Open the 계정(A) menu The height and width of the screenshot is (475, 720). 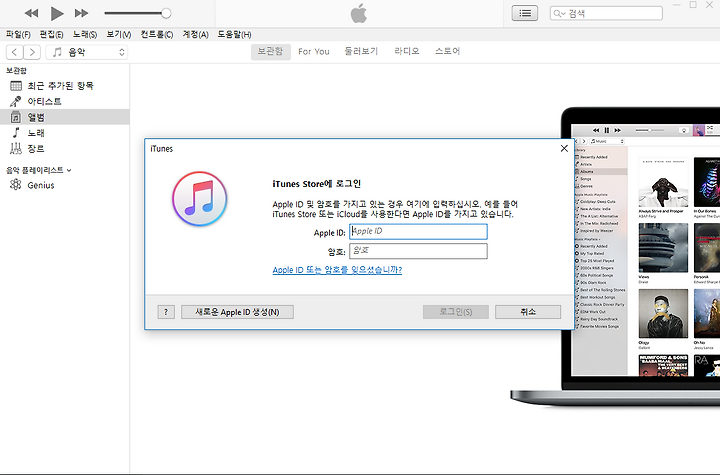pos(196,34)
